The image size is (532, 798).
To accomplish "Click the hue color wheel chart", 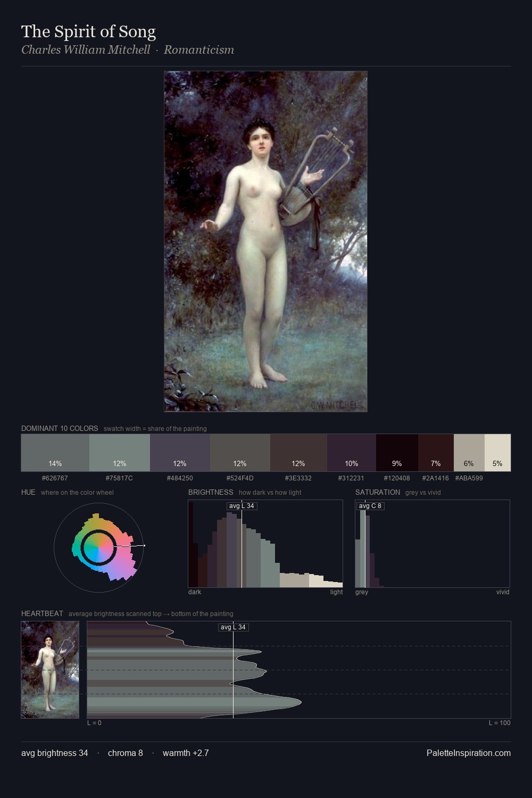I will coord(99,547).
